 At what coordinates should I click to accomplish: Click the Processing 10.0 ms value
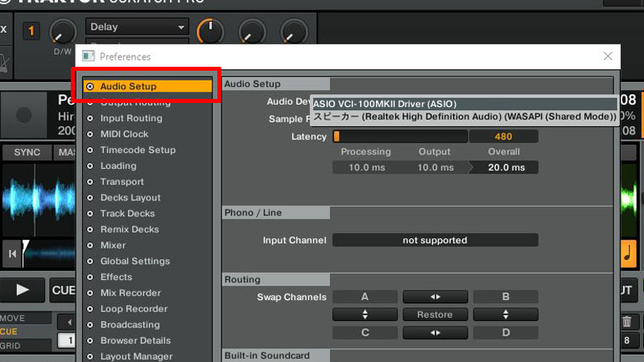367,167
